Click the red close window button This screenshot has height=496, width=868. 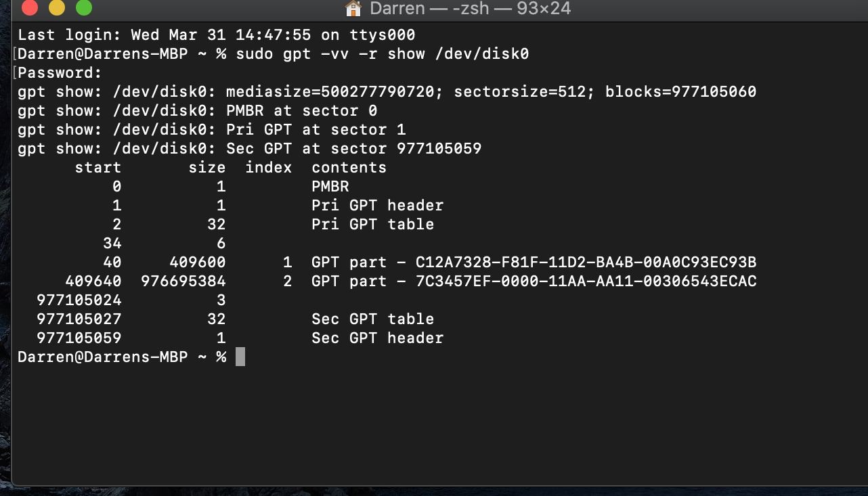[29, 8]
